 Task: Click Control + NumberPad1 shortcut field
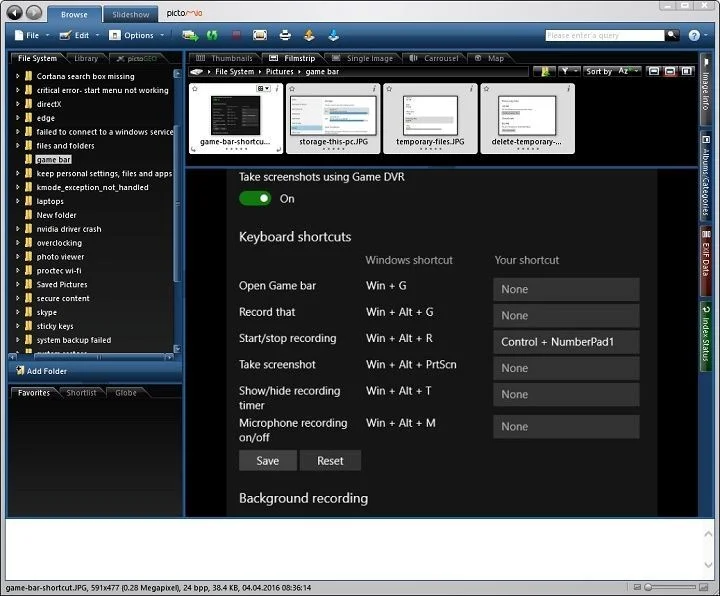pyautogui.click(x=566, y=342)
